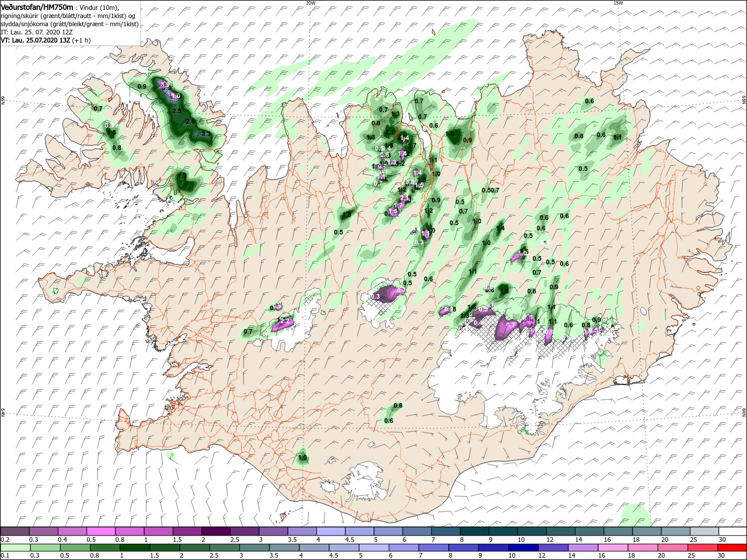747x560 pixels.
Task: Pick the upper legend swatch between 6 and 7
Action: [417, 531]
